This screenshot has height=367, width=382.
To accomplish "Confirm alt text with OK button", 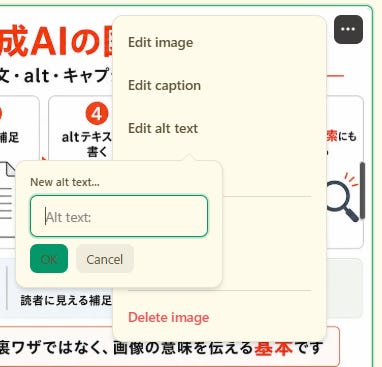I will coord(49,259).
